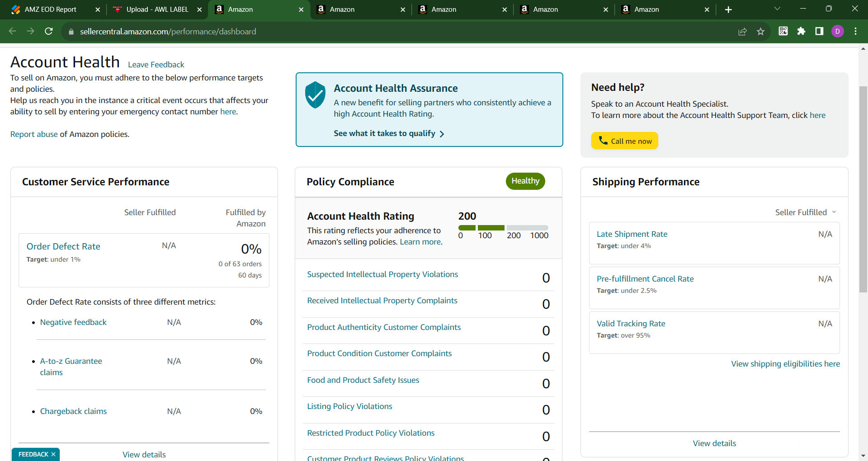Click the address bar URL
868x461 pixels.
[168, 32]
